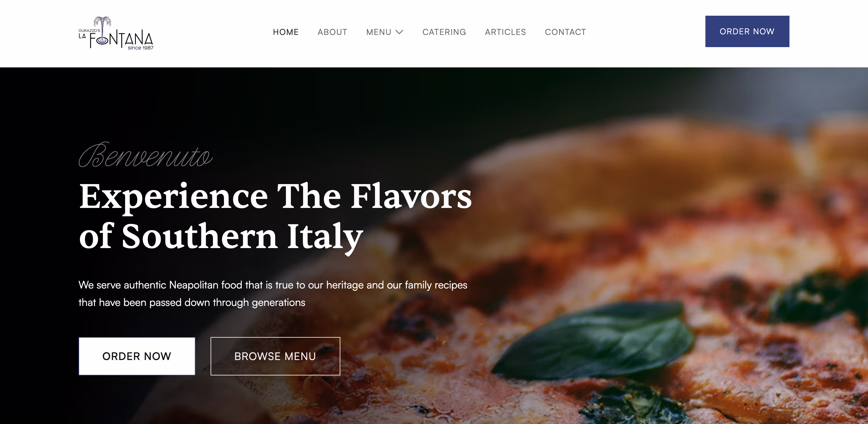Click the white ORDER NOW hero button
The width and height of the screenshot is (868, 424).
tap(137, 356)
